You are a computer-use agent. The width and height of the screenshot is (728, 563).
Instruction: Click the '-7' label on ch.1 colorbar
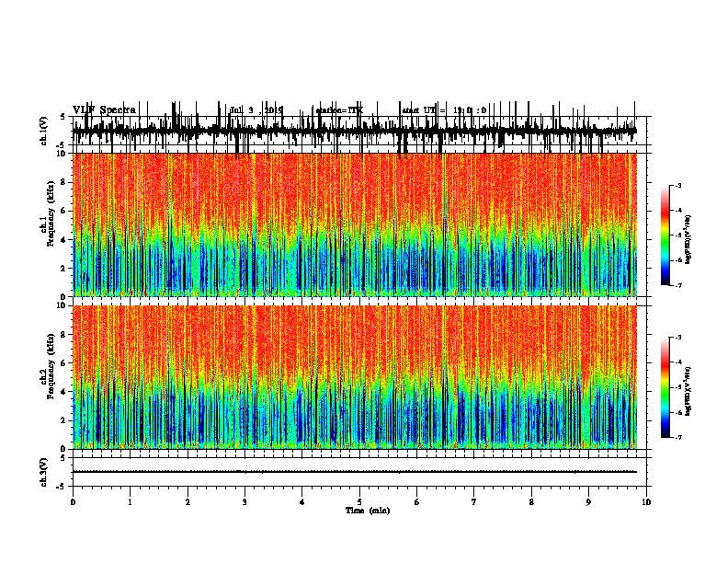click(x=677, y=285)
